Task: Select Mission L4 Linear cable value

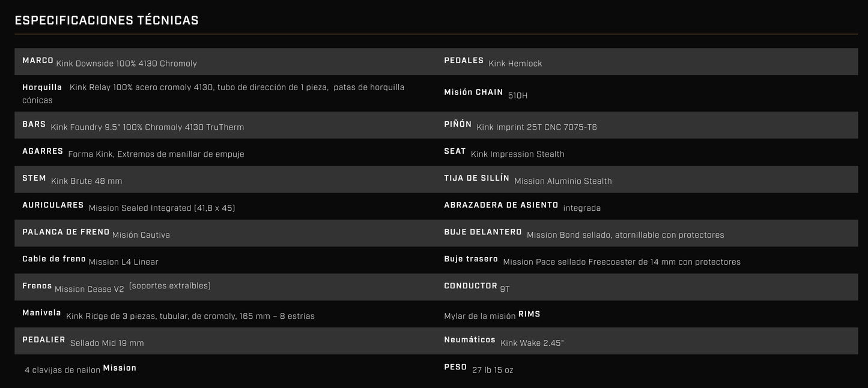Action: 123,262
